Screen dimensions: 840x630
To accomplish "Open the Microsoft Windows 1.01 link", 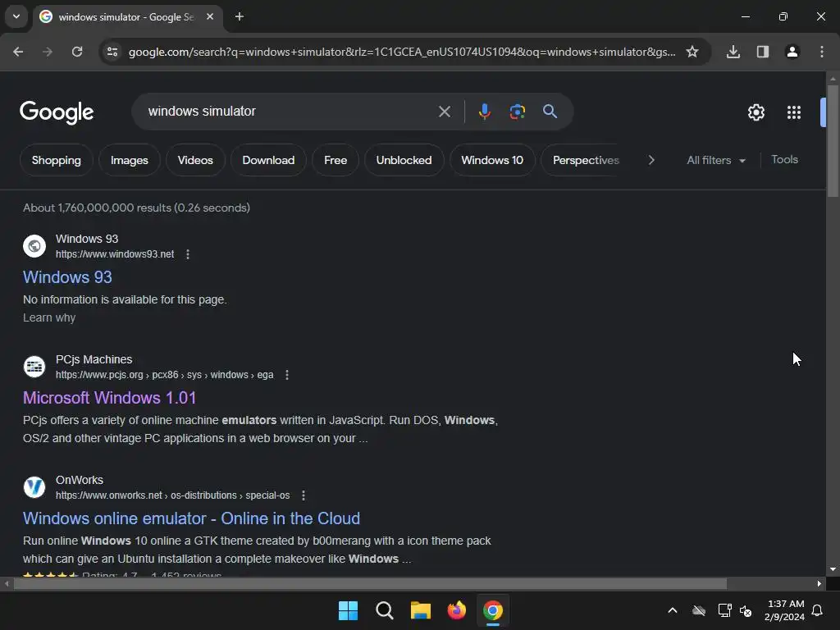I will click(109, 398).
